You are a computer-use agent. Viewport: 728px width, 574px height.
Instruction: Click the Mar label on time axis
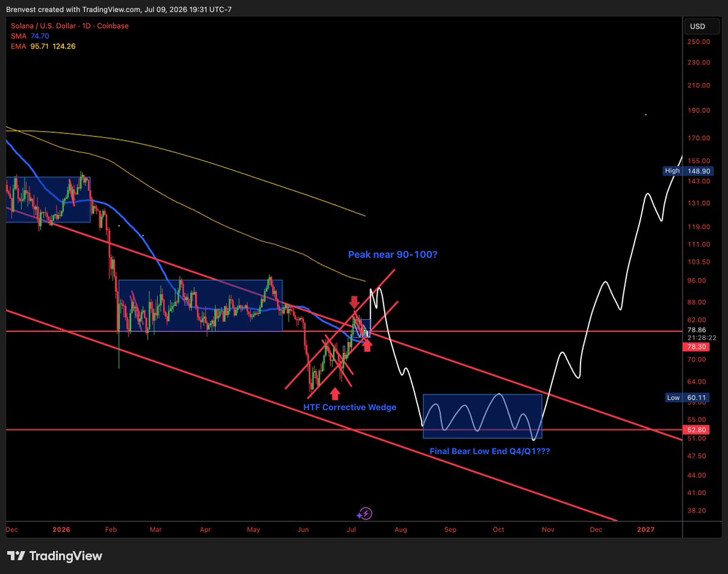(x=156, y=530)
